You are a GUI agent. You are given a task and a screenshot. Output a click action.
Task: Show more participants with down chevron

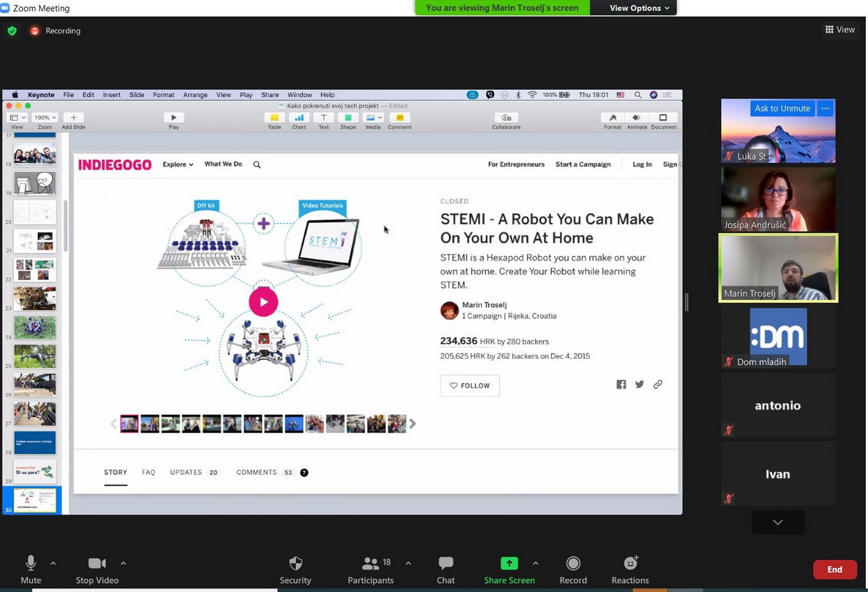pos(778,522)
